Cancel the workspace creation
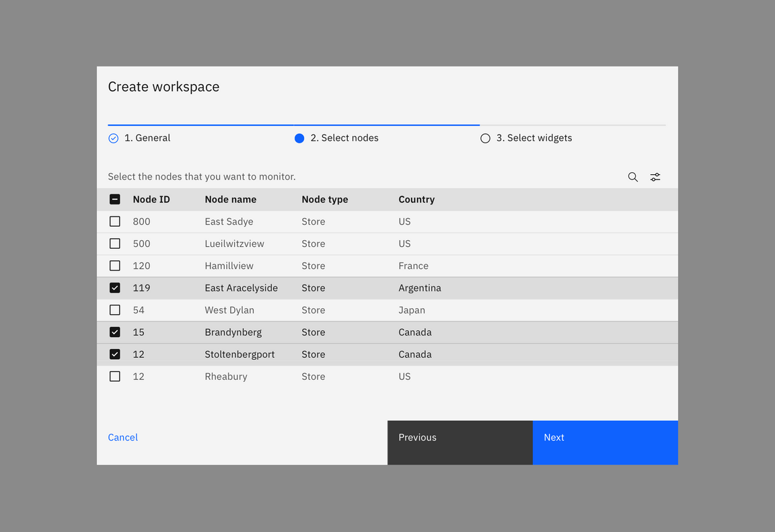 point(123,437)
